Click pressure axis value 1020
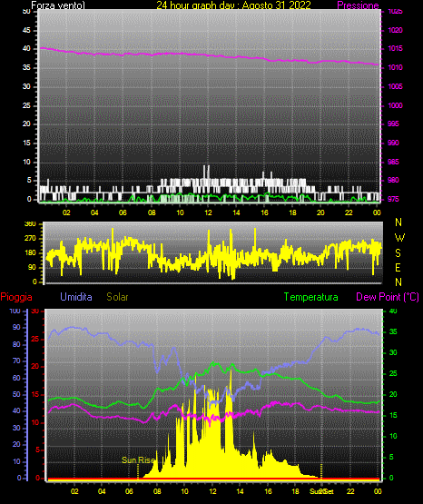 coord(395,30)
